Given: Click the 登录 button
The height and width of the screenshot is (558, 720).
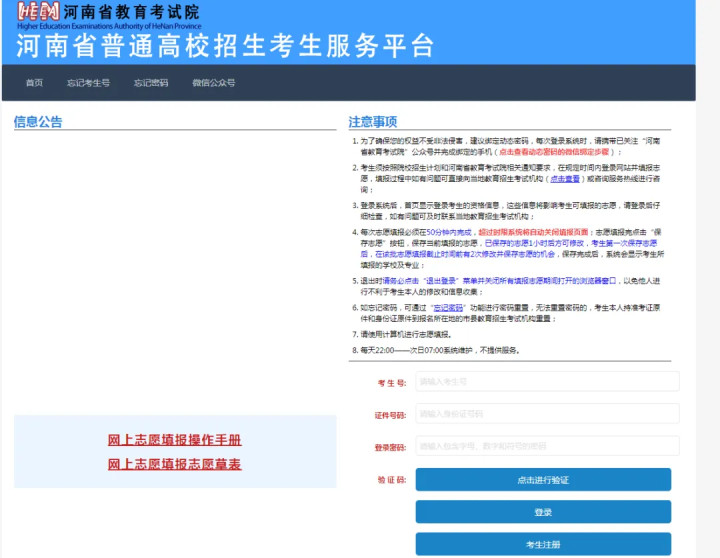Looking at the screenshot, I should [x=543, y=512].
